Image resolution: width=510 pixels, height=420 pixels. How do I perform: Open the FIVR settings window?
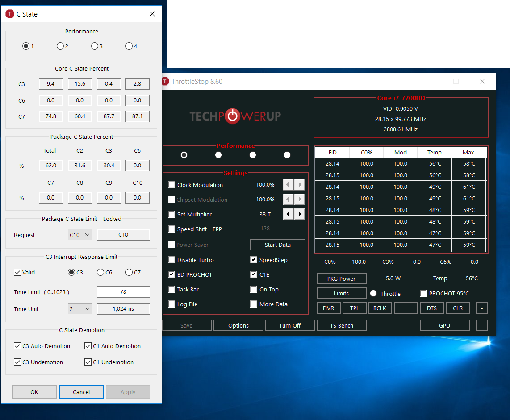pos(329,308)
